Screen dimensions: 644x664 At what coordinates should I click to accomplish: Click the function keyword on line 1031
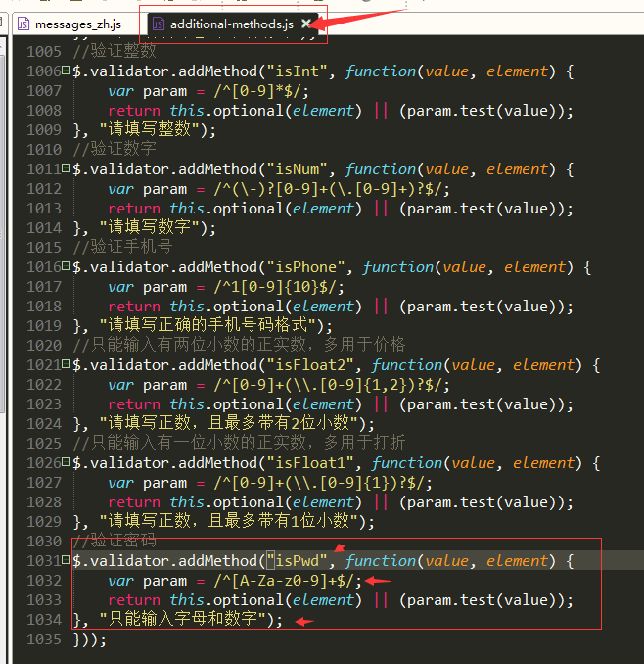381,561
